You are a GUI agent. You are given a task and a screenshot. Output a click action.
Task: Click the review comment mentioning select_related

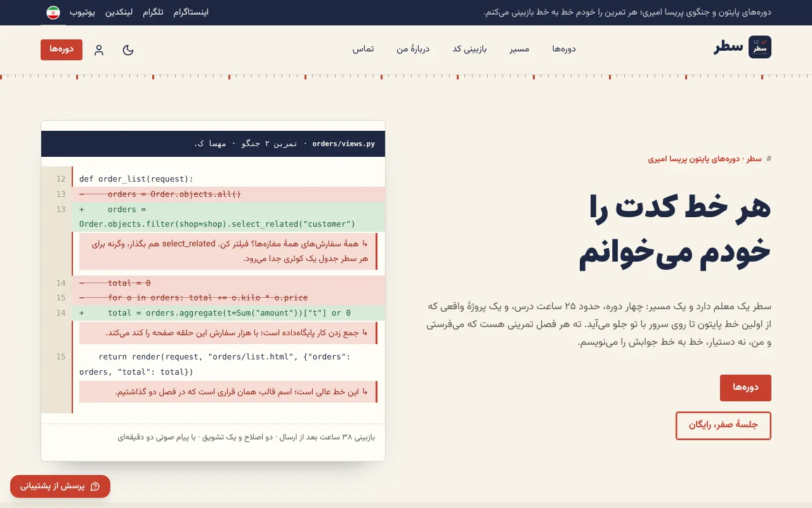click(x=228, y=251)
